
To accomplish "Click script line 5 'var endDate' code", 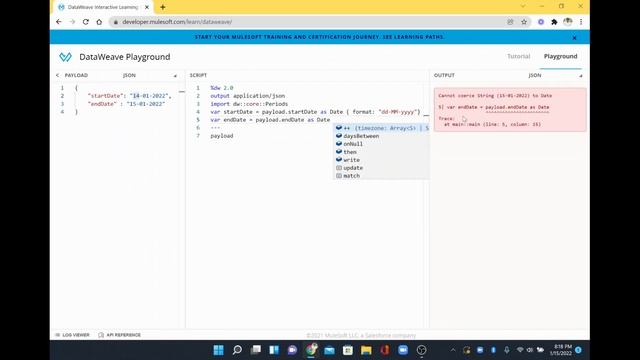I will [270, 120].
